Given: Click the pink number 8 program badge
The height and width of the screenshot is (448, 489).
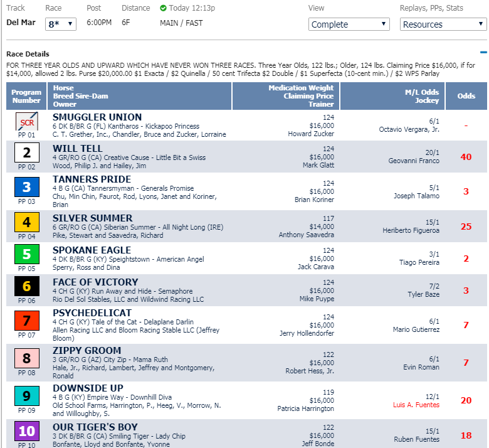Looking at the screenshot, I should pos(26,358).
